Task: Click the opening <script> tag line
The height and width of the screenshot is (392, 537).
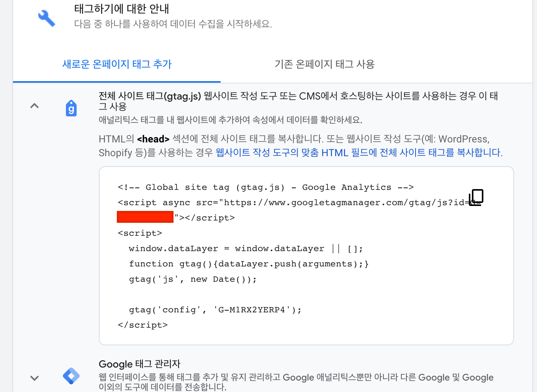Action: [140, 233]
